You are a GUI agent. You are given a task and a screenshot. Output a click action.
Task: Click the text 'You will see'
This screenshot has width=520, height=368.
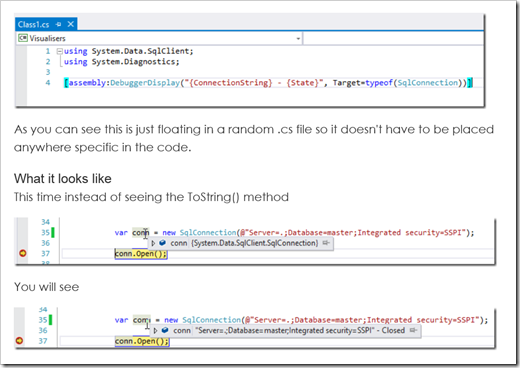click(x=47, y=287)
